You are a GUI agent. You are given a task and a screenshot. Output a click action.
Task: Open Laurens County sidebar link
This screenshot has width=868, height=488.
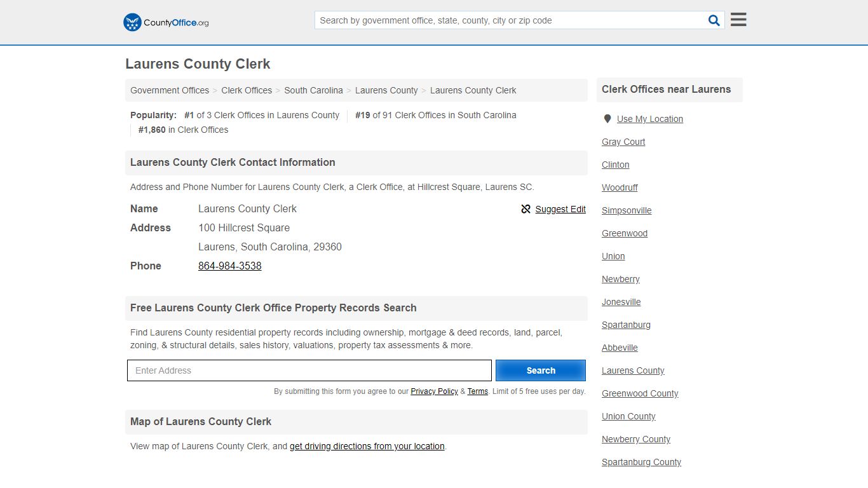(x=633, y=370)
